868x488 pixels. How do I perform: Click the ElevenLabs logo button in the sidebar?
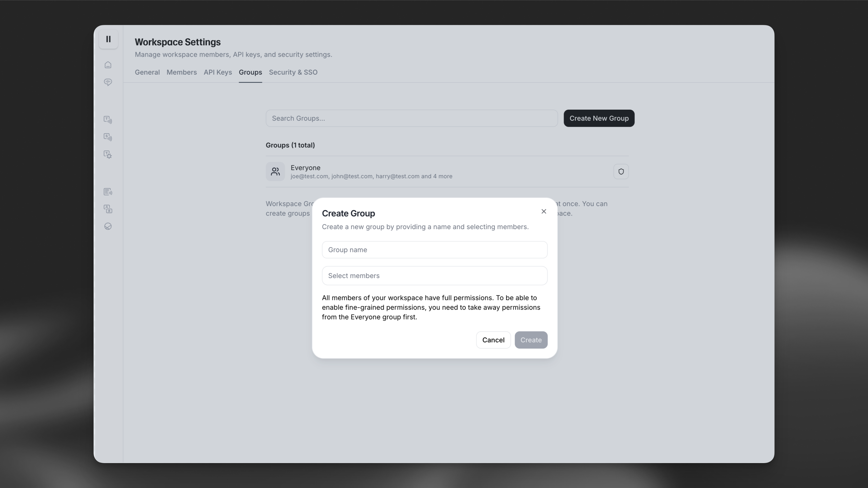(x=108, y=39)
